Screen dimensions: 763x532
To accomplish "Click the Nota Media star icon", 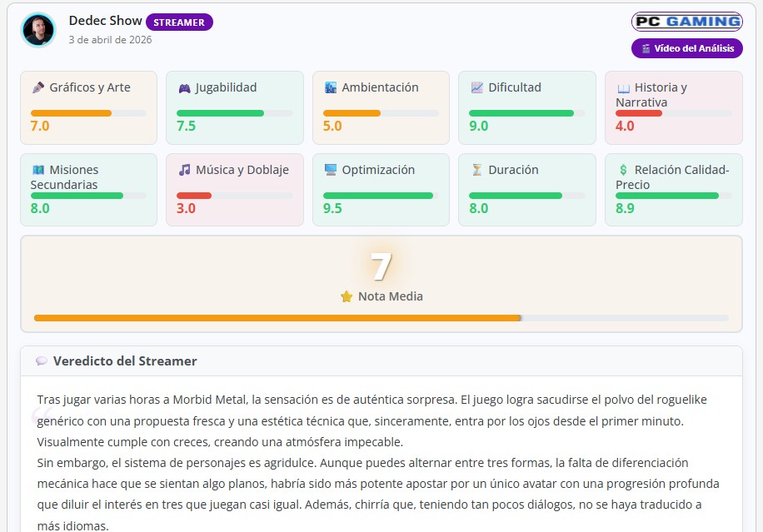I will (x=347, y=296).
